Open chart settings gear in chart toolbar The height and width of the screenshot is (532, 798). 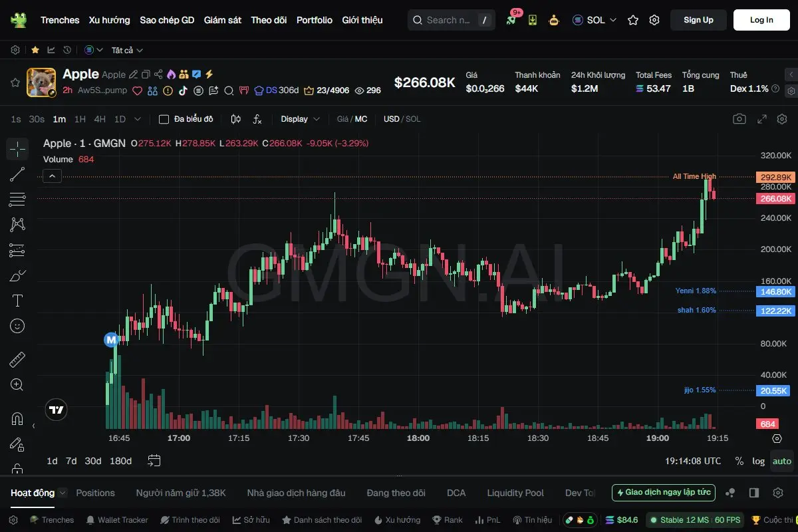[782, 119]
